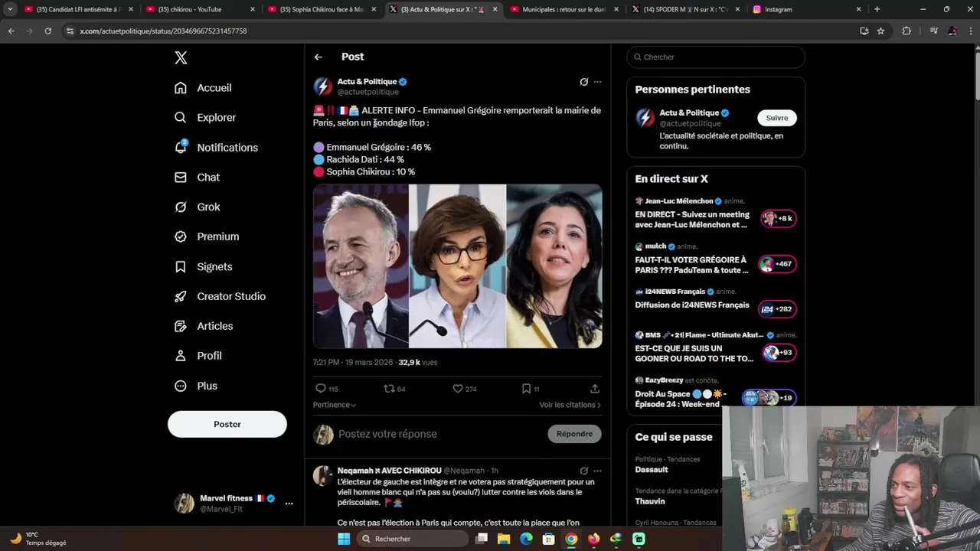Open Notifications page
980x551 pixels.
point(216,148)
